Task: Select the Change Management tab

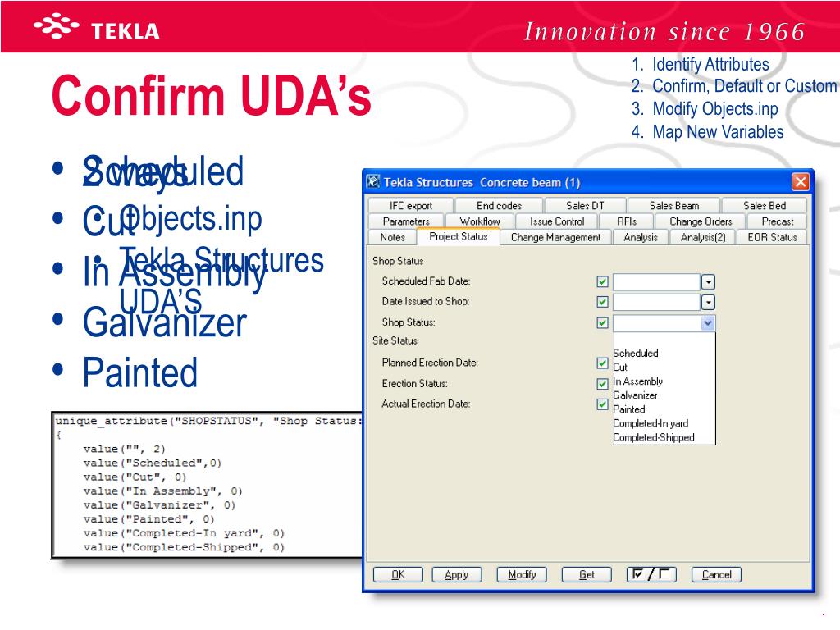Action: click(x=555, y=237)
